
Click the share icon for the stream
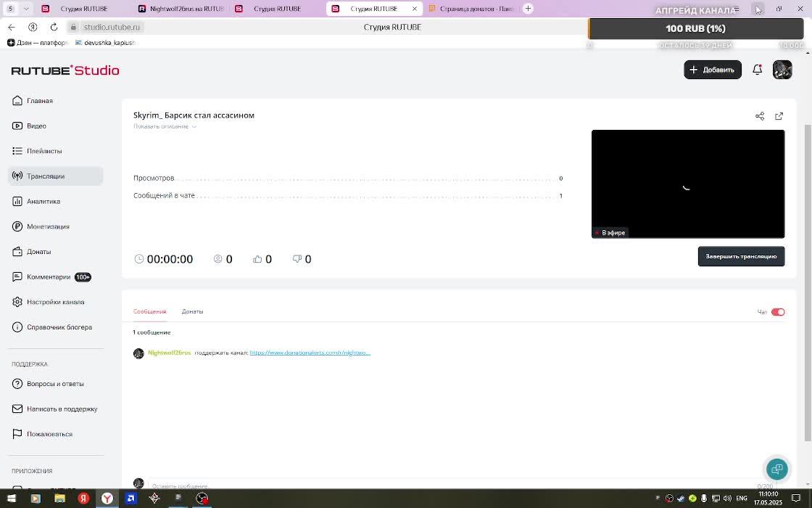pyautogui.click(x=760, y=116)
